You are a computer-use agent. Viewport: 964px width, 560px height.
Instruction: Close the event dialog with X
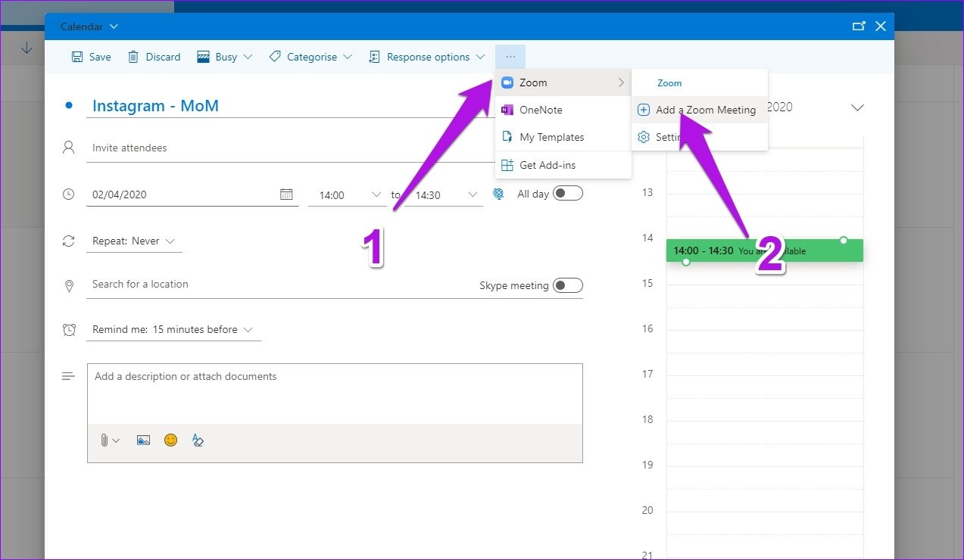click(881, 26)
